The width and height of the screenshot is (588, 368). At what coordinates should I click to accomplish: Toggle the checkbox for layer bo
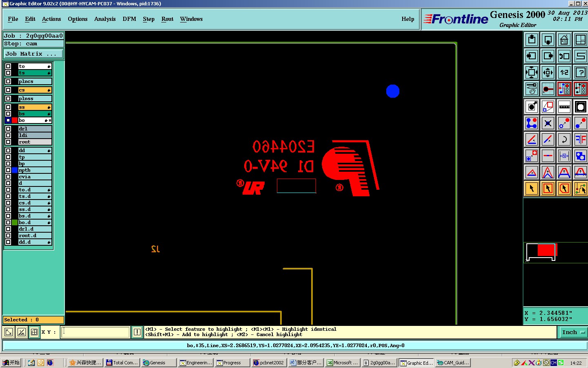(8, 120)
